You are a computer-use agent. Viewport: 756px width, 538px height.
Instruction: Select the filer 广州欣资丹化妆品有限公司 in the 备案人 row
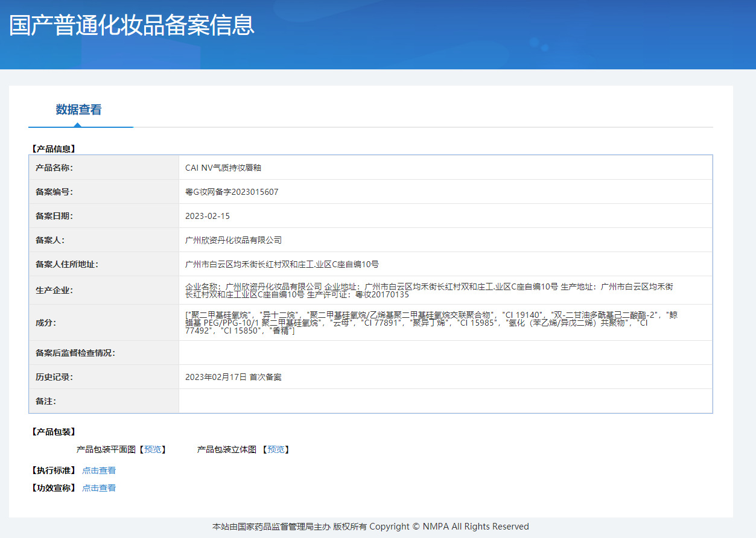point(233,240)
